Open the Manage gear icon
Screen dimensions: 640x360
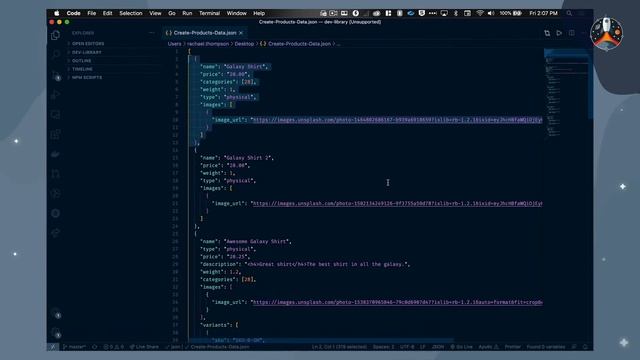click(56, 333)
